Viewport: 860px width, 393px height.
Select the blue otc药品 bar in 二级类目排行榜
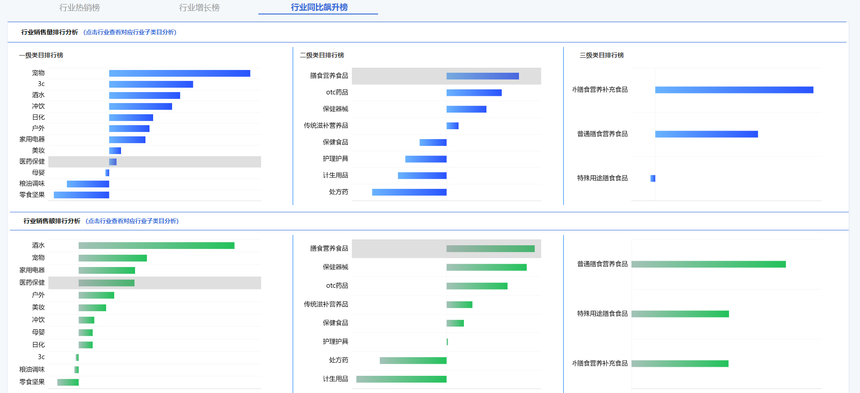474,93
